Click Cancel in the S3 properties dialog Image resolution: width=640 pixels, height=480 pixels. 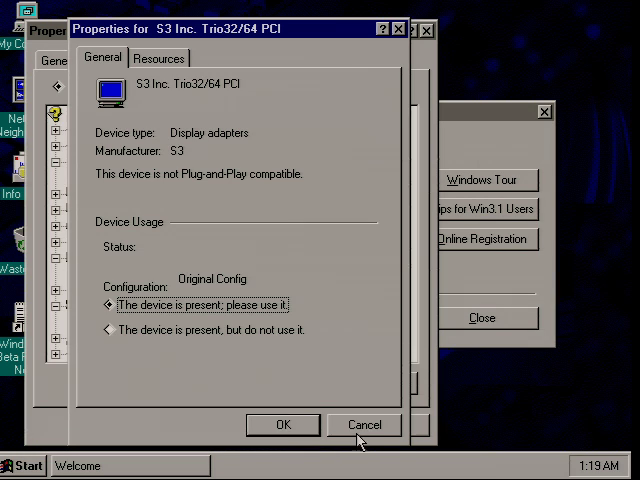point(364,425)
